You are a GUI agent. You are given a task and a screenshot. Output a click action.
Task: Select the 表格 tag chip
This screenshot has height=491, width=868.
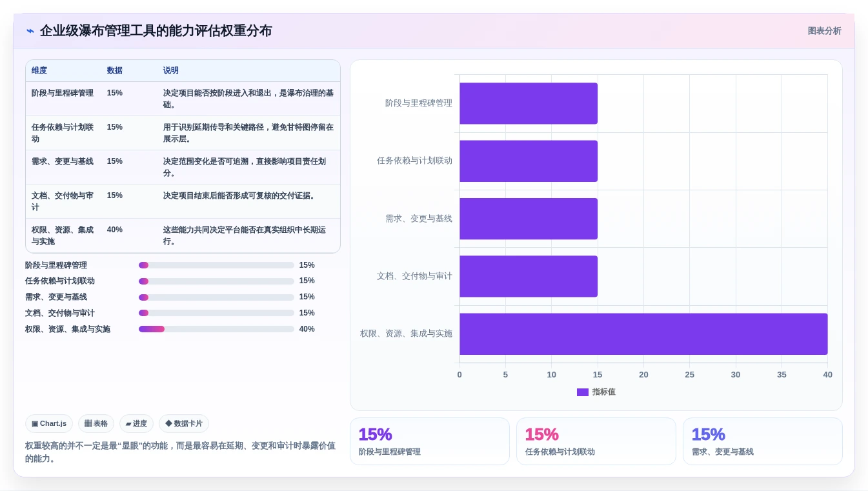96,424
